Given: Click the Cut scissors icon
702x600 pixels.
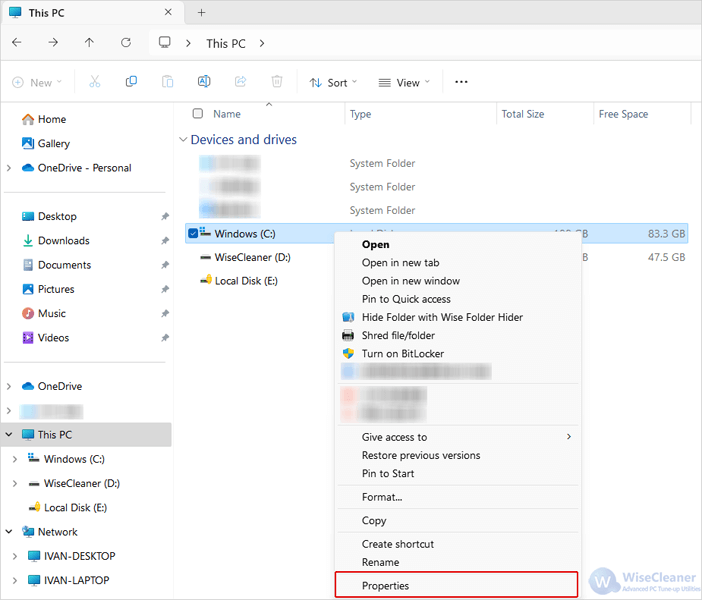Looking at the screenshot, I should [94, 82].
